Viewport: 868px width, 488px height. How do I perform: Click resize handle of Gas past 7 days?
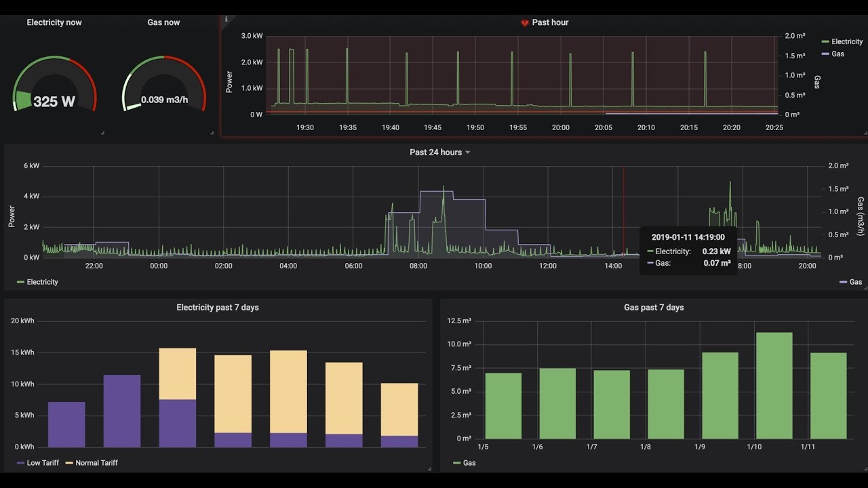[865, 468]
